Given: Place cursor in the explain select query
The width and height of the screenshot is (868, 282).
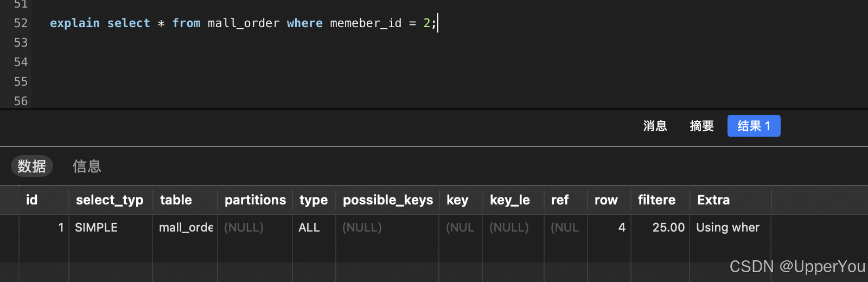Looking at the screenshot, I should (x=243, y=23).
